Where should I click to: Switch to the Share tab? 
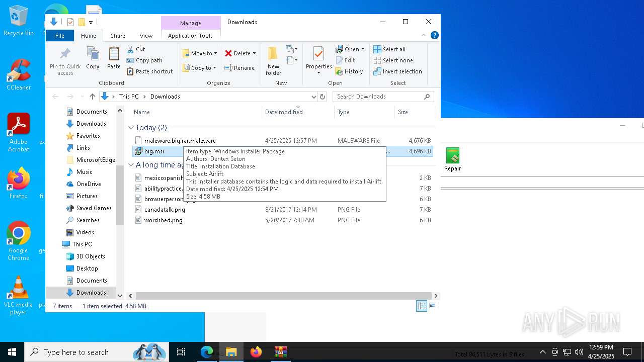pyautogui.click(x=118, y=36)
